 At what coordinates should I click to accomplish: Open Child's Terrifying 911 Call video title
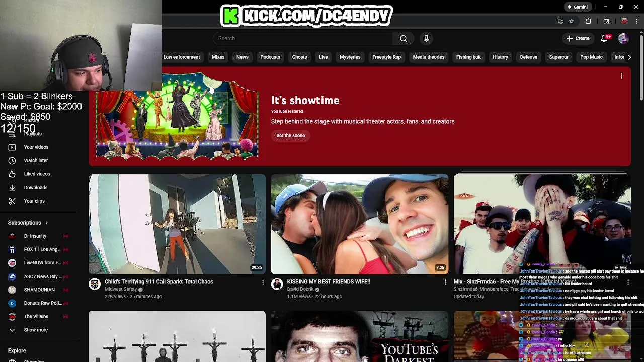pyautogui.click(x=158, y=282)
